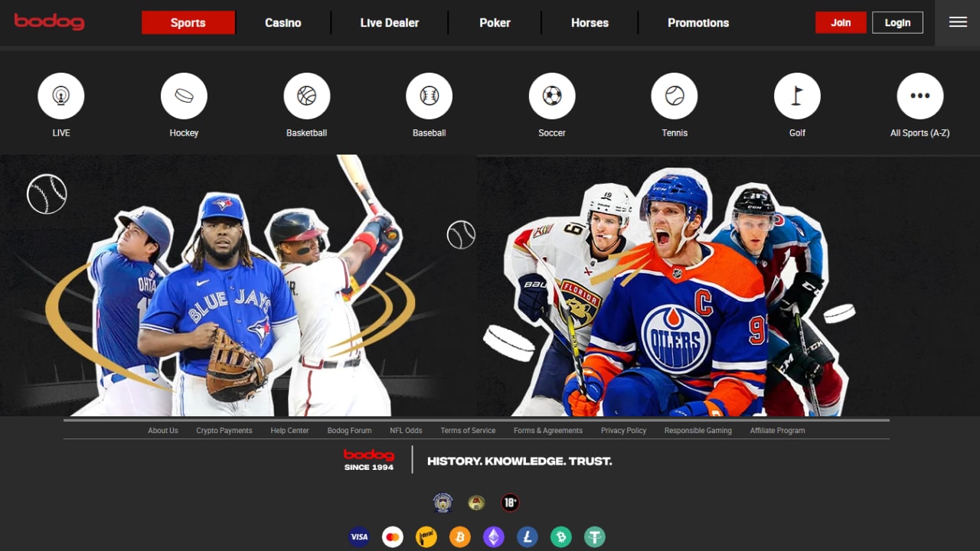Click the green Bitcoin Cash icon
This screenshot has height=551, width=980.
(561, 537)
